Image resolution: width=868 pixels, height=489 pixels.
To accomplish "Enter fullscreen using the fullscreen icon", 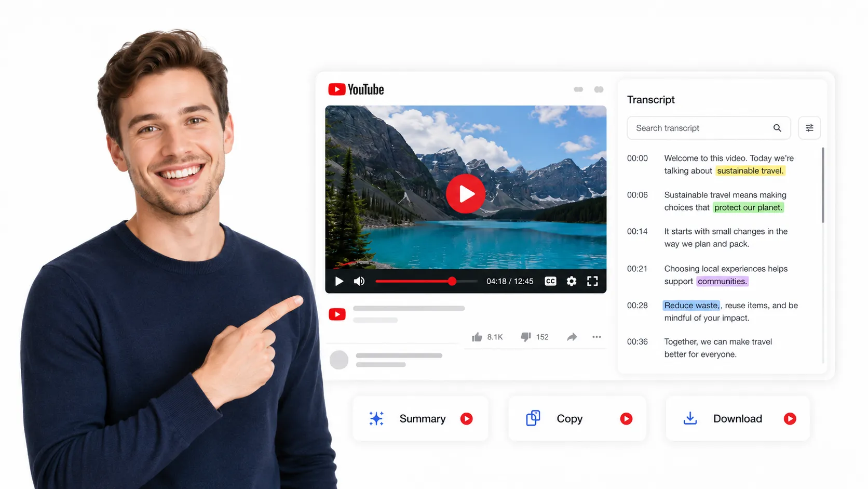I will tap(592, 281).
